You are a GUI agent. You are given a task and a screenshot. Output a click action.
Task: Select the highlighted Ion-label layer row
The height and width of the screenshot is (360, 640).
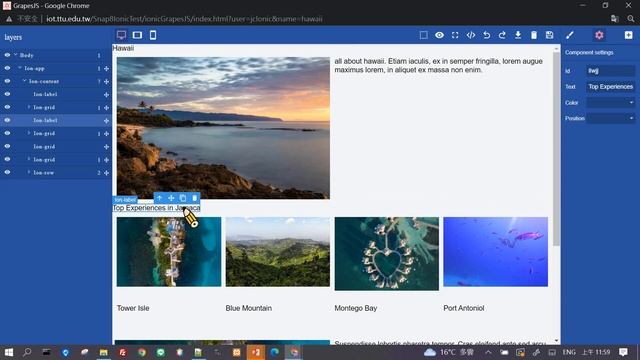tap(56, 120)
